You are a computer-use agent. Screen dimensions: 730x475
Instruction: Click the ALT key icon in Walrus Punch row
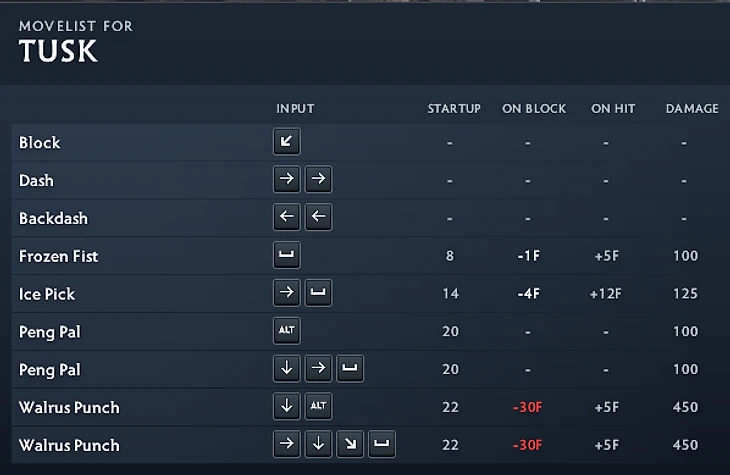318,407
